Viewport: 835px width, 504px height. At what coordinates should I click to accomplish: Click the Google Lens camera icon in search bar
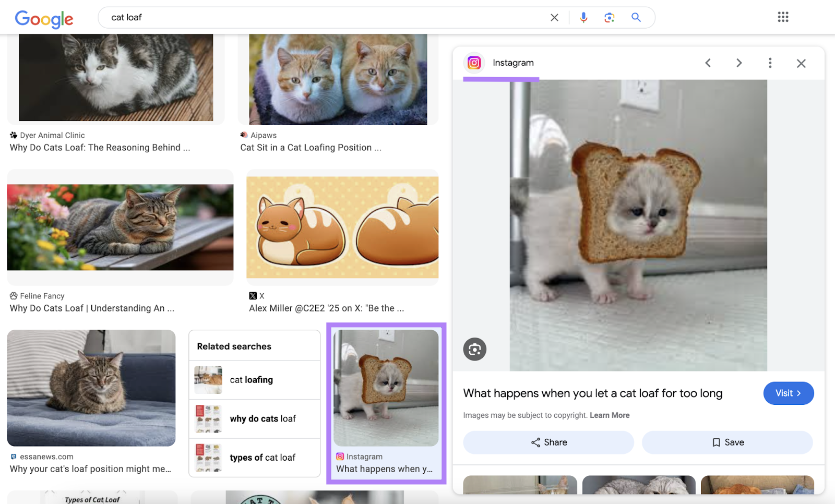tap(609, 17)
